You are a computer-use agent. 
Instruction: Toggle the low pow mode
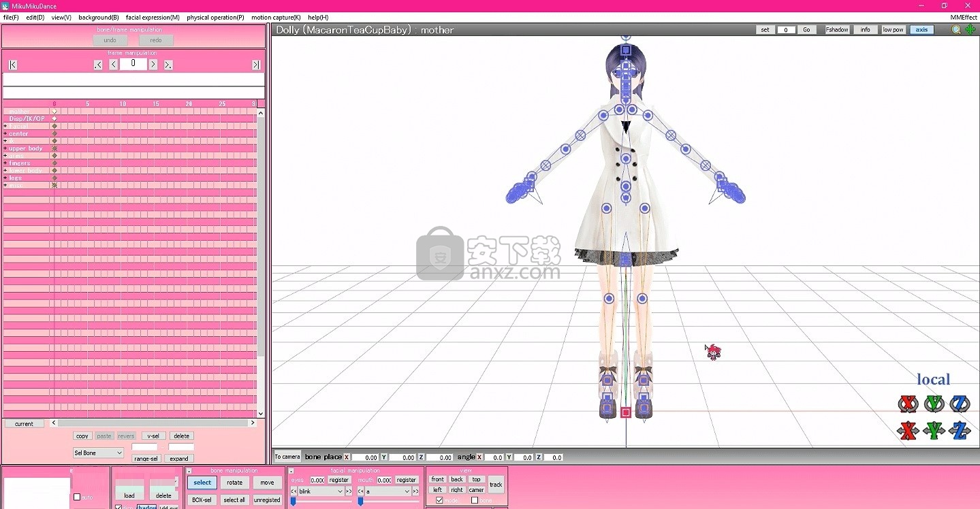pyautogui.click(x=893, y=30)
